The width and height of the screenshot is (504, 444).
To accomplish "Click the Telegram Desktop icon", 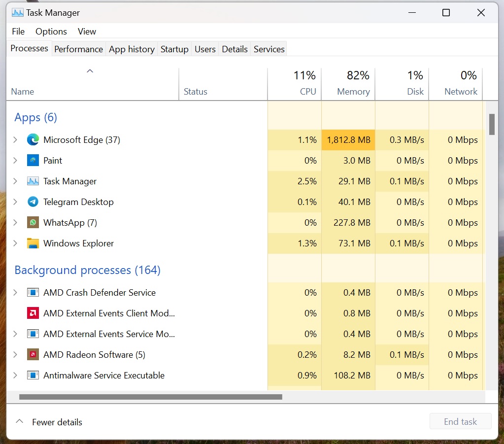I will (x=33, y=202).
